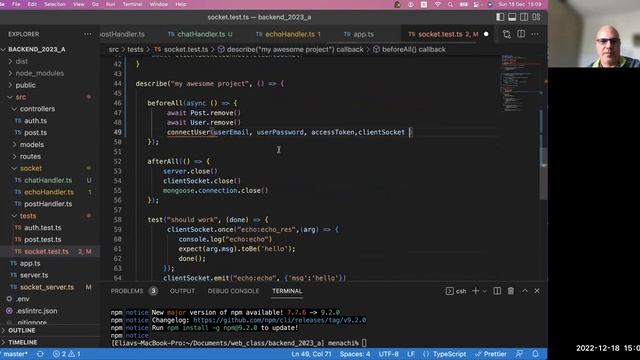Image resolution: width=640 pixels, height=360 pixels.
Task: Open Explorer views and more actions
Action: [88, 34]
